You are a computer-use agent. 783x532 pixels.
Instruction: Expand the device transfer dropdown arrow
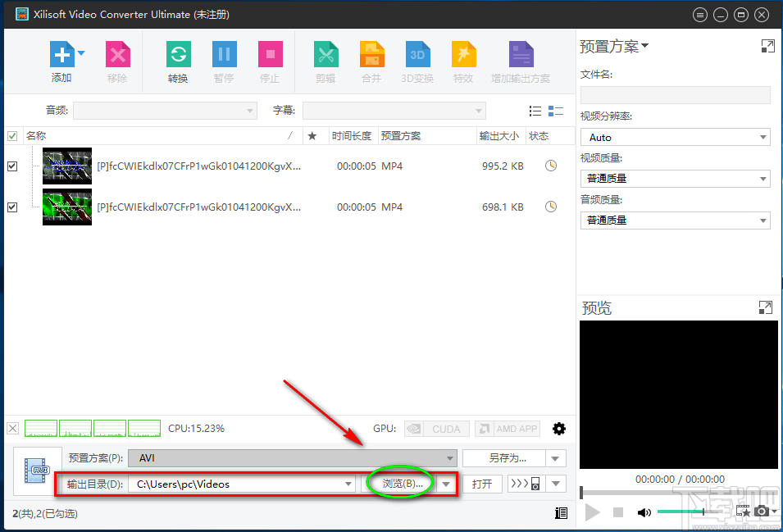[556, 484]
